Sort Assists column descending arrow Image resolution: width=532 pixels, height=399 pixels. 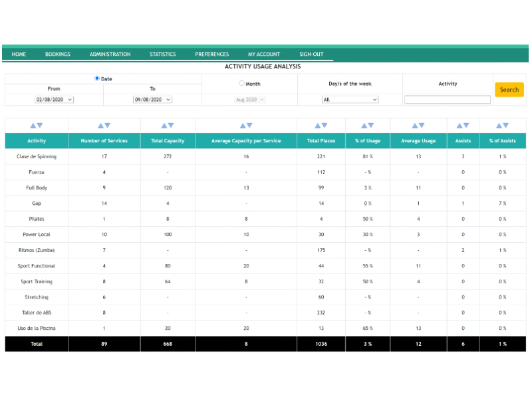pos(467,125)
